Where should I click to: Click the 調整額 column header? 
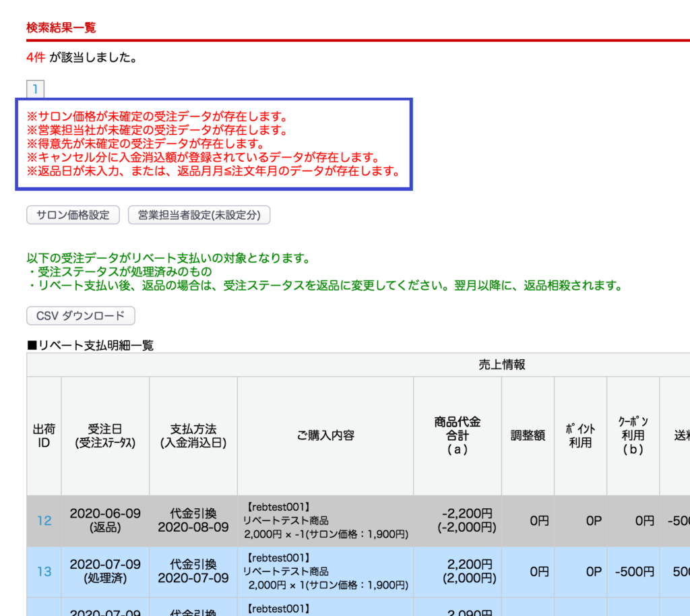coord(528,435)
